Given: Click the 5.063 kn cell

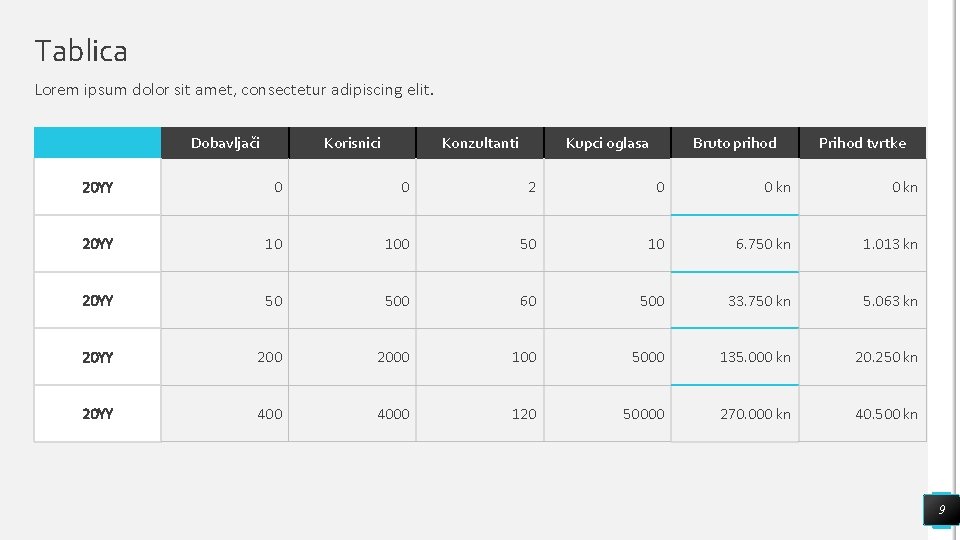Looking at the screenshot, I should [x=890, y=301].
